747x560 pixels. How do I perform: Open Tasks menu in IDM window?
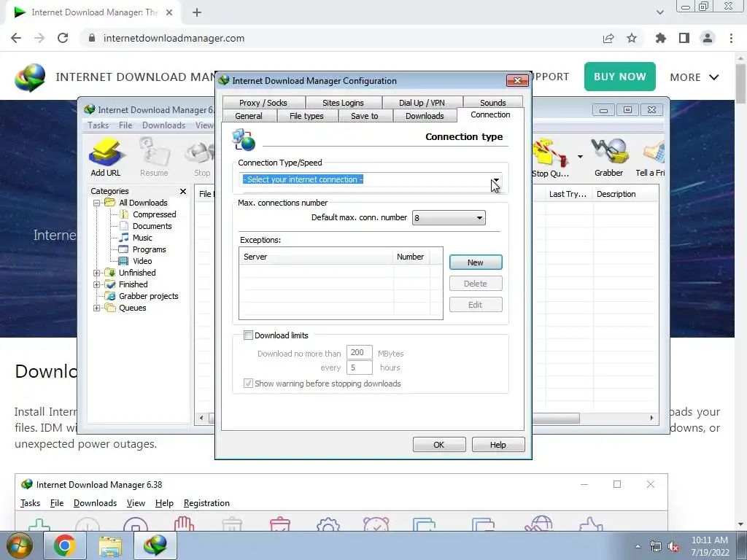tap(98, 125)
